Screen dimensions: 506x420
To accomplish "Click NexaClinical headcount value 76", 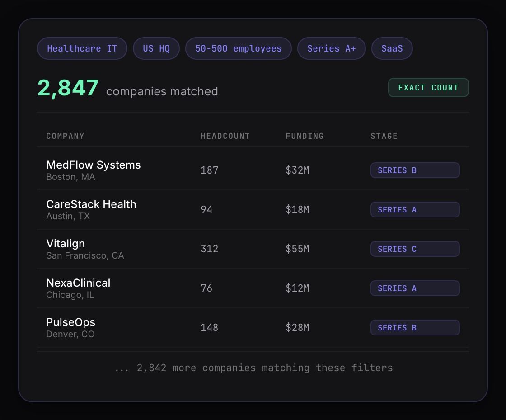I will (x=206, y=288).
